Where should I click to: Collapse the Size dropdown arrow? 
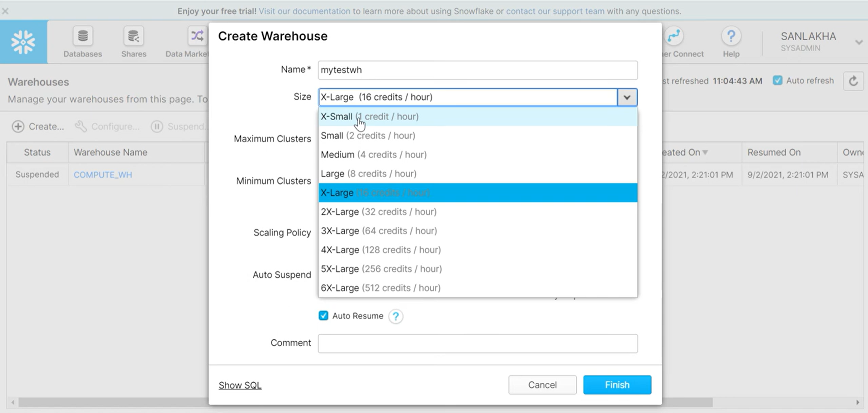627,97
